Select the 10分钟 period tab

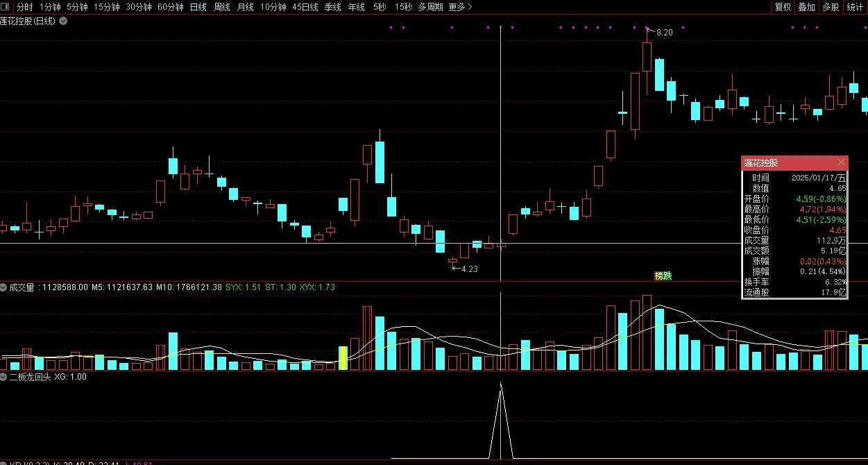(273, 7)
